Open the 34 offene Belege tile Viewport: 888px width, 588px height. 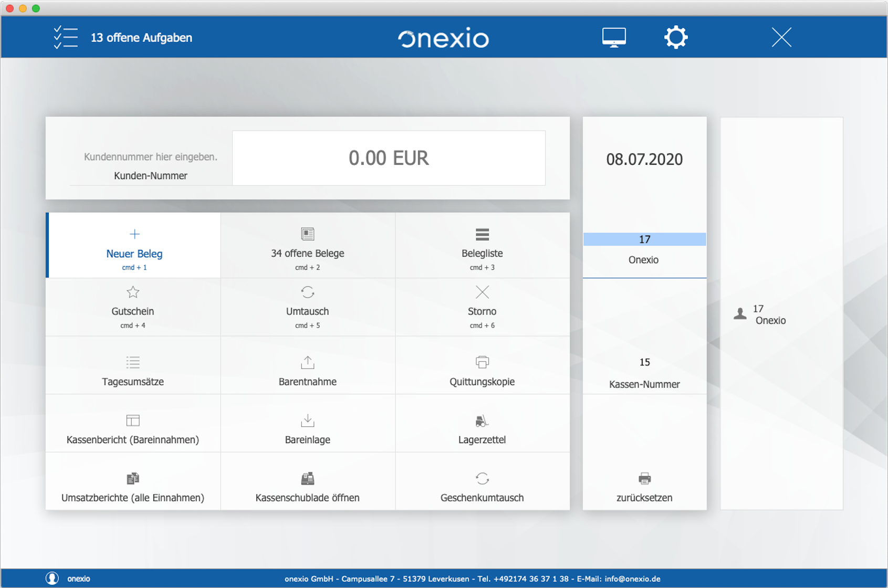point(308,245)
